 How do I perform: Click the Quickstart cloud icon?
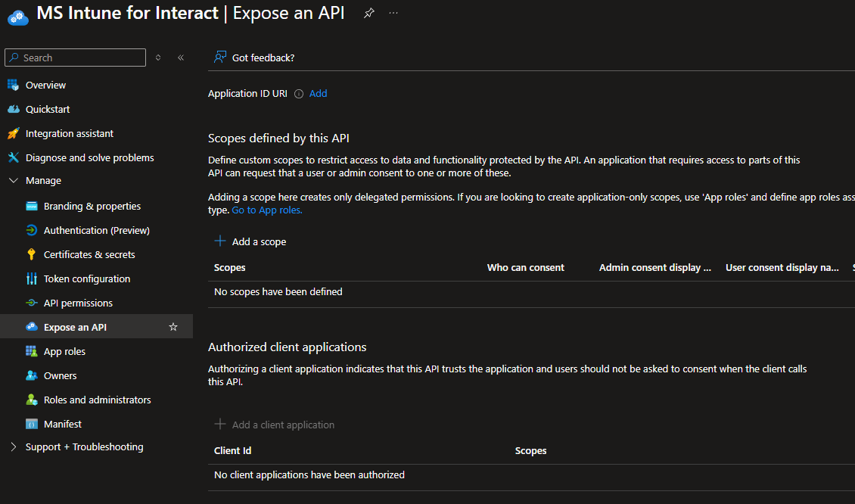click(x=13, y=109)
